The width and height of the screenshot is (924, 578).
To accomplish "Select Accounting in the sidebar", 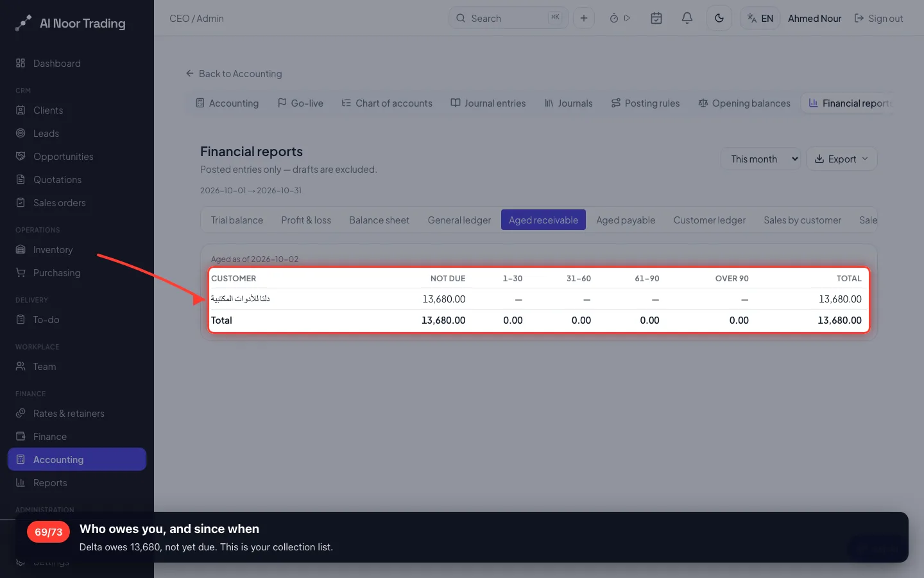I will click(77, 459).
